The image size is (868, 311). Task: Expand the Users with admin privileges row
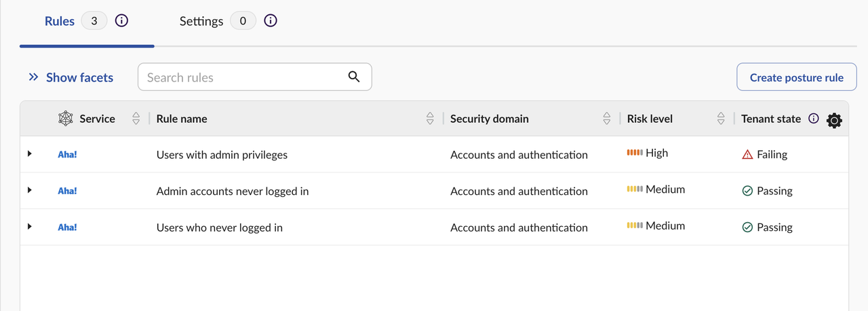(30, 153)
